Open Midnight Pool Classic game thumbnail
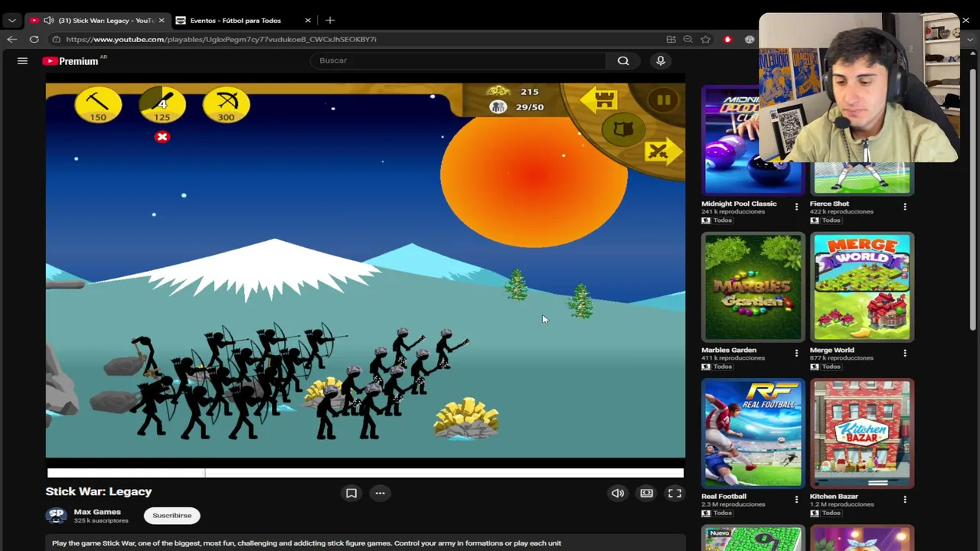Viewport: 980px width, 551px height. pos(753,141)
